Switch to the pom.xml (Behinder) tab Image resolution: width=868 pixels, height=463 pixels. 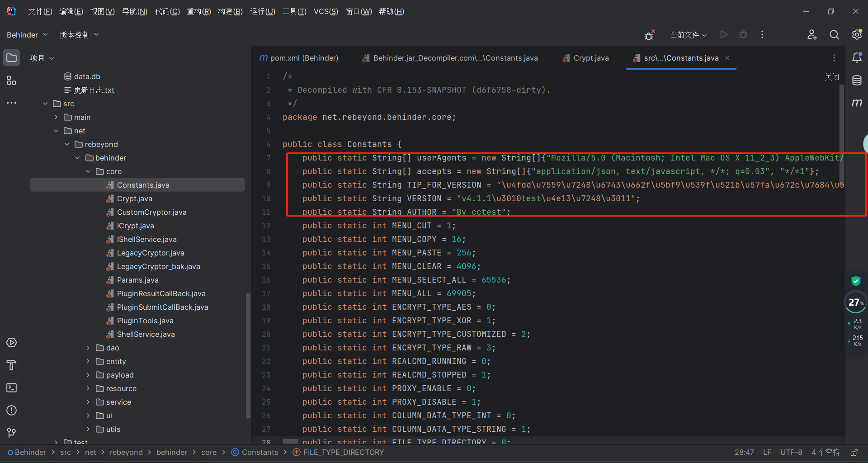point(299,58)
